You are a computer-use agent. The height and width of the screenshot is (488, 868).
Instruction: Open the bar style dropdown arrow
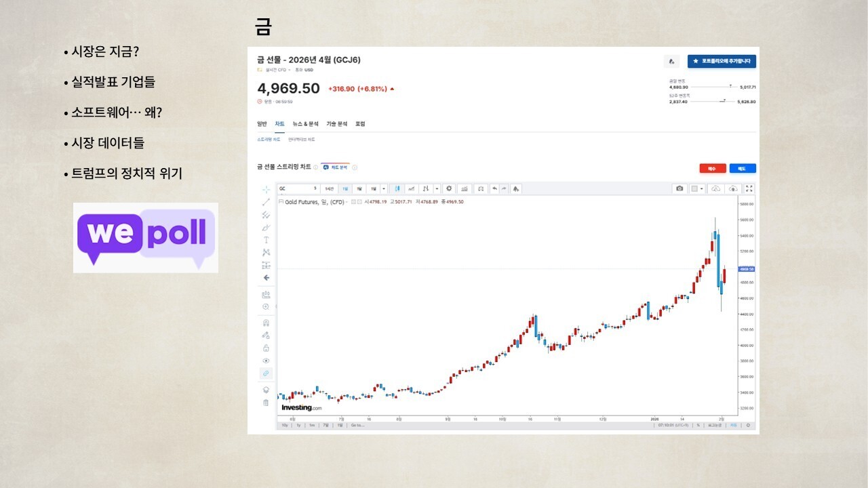pyautogui.click(x=437, y=188)
